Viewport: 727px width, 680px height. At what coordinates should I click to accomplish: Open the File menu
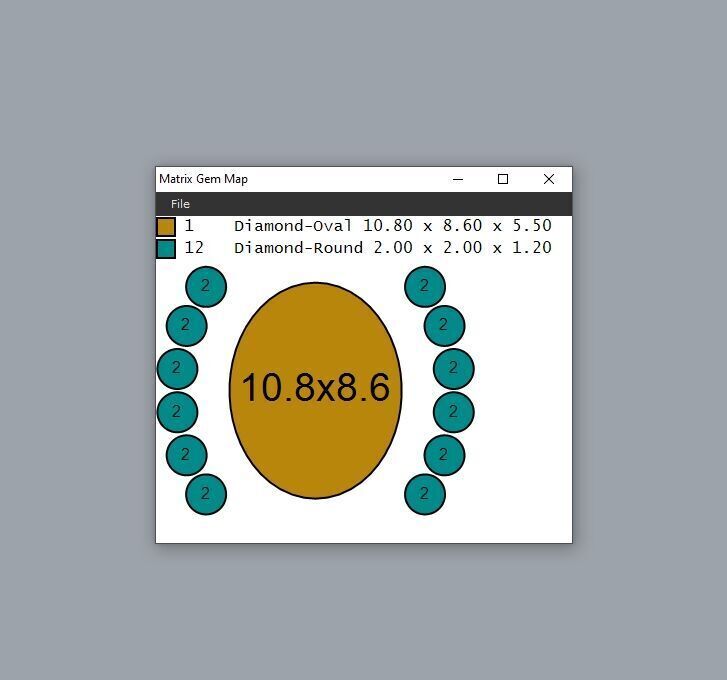(180, 204)
